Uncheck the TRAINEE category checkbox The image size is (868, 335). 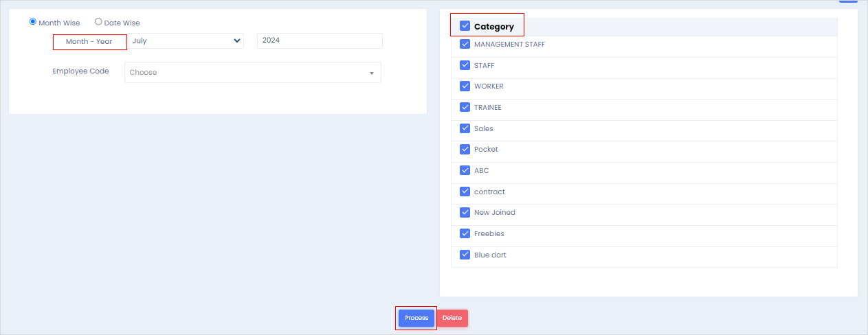(465, 108)
